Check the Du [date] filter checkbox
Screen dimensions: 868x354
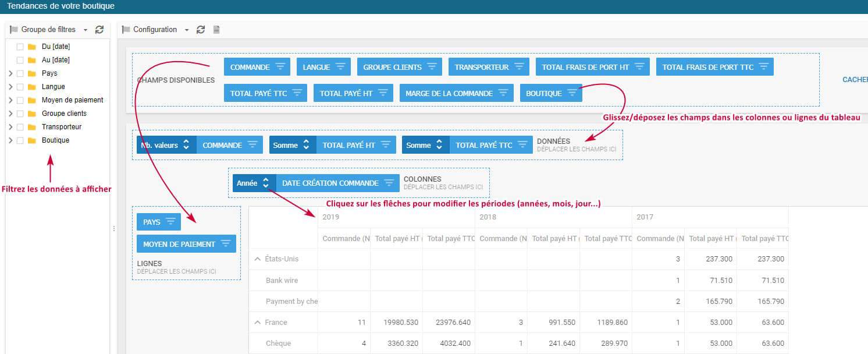20,47
